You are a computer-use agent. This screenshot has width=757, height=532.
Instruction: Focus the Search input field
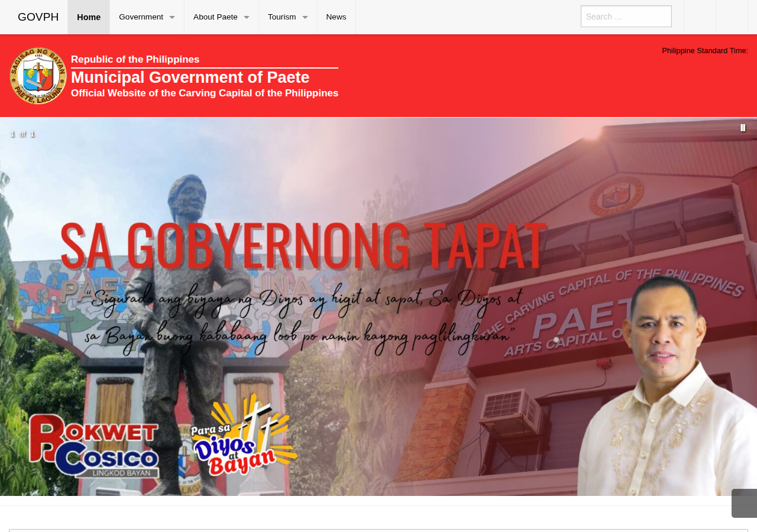[x=626, y=17]
